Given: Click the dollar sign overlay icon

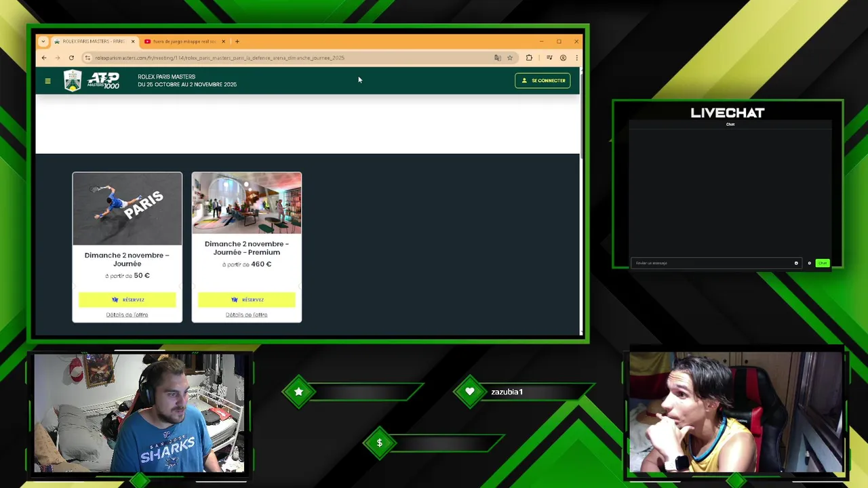Looking at the screenshot, I should tap(379, 443).
